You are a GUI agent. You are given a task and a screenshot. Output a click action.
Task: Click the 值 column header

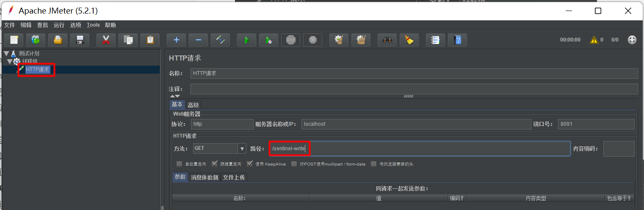coord(379,198)
